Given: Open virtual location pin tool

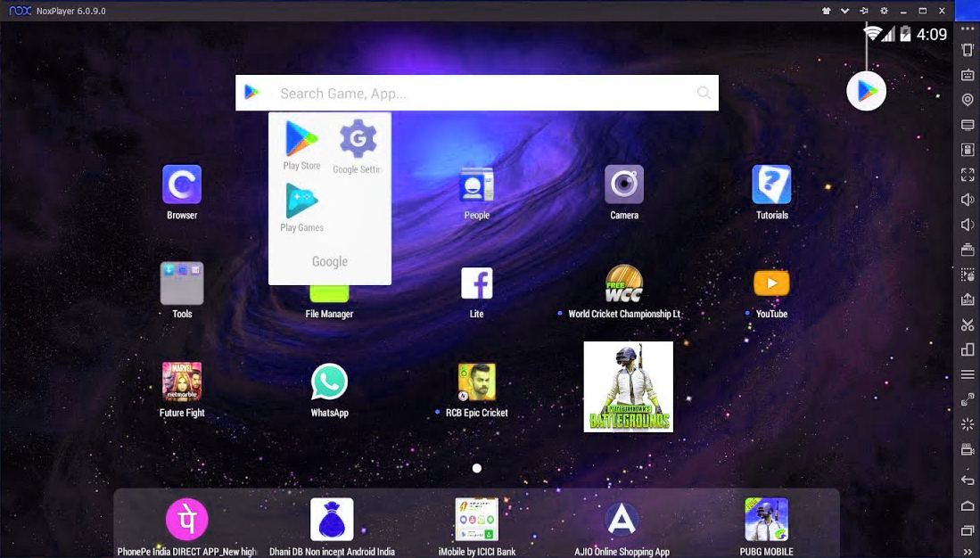Looking at the screenshot, I should [x=968, y=100].
